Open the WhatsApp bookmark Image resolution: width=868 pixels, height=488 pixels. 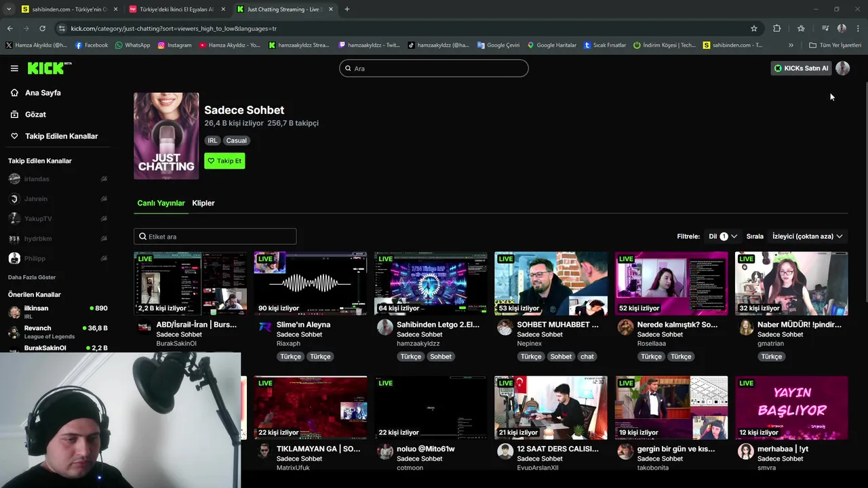(133, 45)
